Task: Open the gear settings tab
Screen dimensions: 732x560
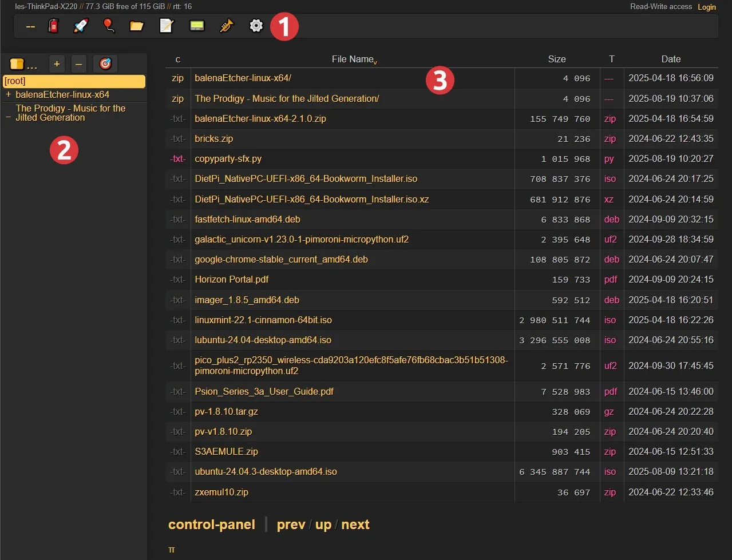Action: 256,26
